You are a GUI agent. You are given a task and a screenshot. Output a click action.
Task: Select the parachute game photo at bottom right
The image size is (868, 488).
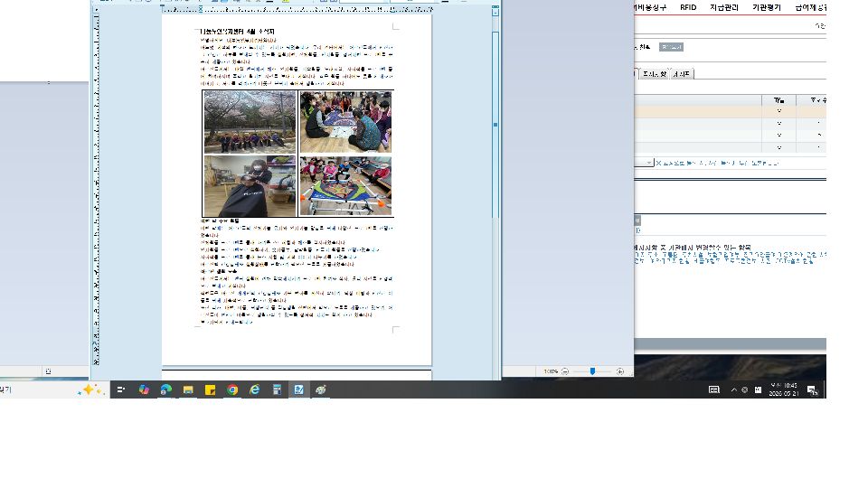(x=346, y=186)
